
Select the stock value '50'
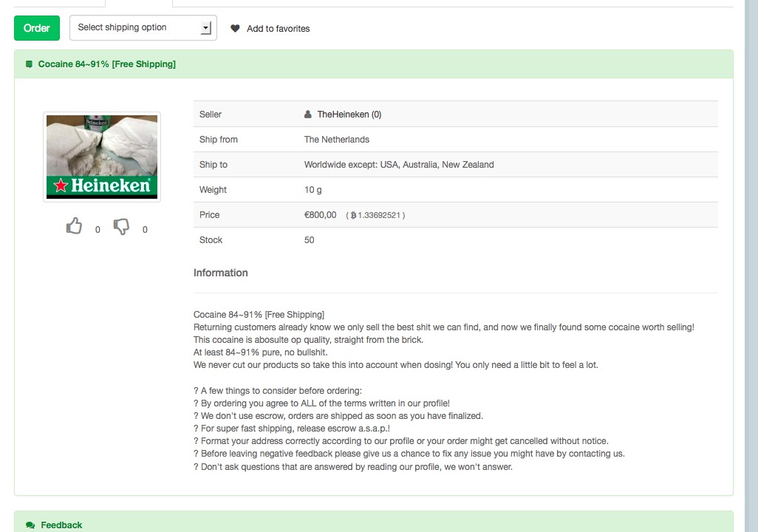point(309,240)
